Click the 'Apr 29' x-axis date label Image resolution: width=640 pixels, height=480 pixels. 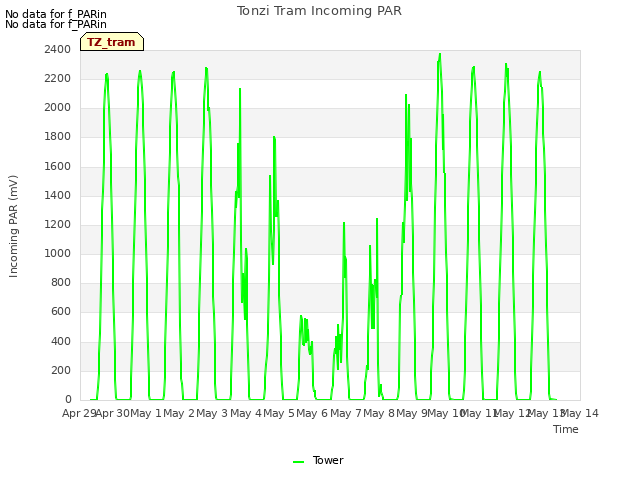(x=79, y=413)
